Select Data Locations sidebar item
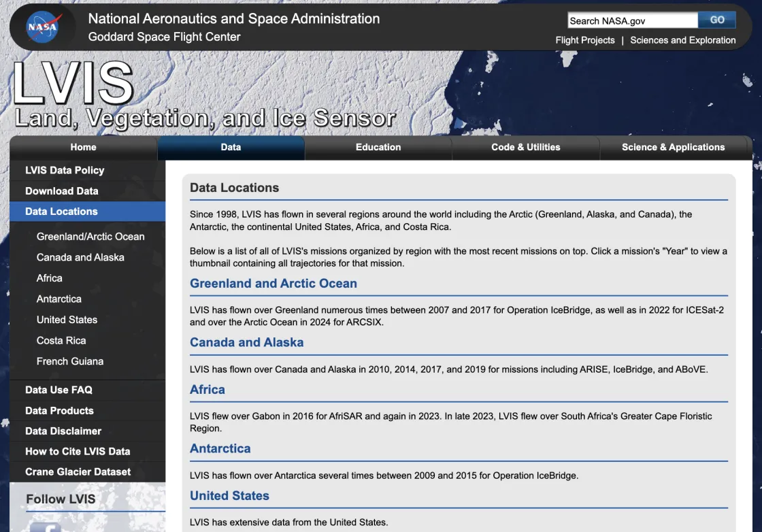 tap(88, 212)
